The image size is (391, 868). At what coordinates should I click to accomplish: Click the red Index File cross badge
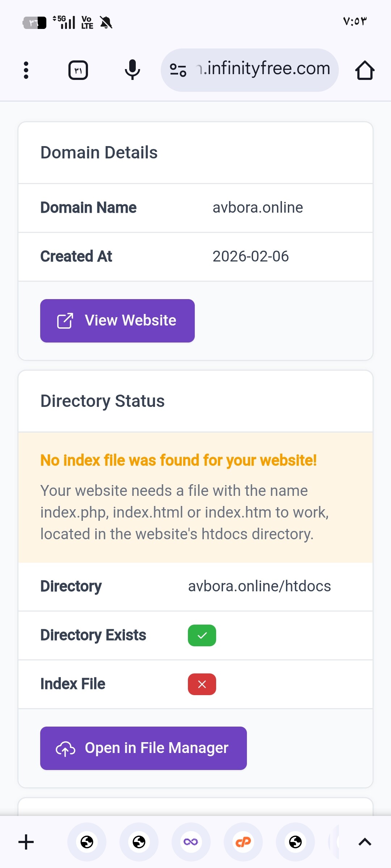(x=202, y=684)
